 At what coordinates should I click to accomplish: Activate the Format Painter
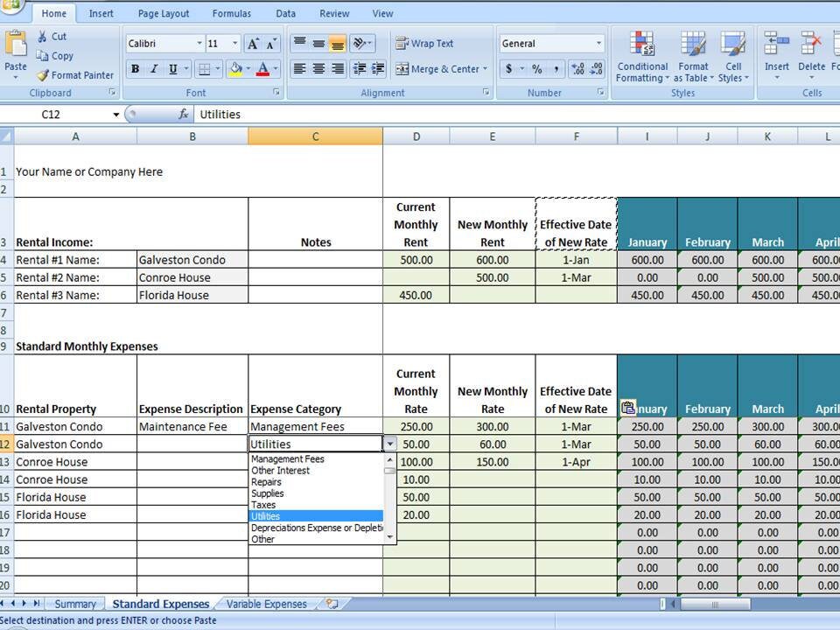pyautogui.click(x=74, y=75)
